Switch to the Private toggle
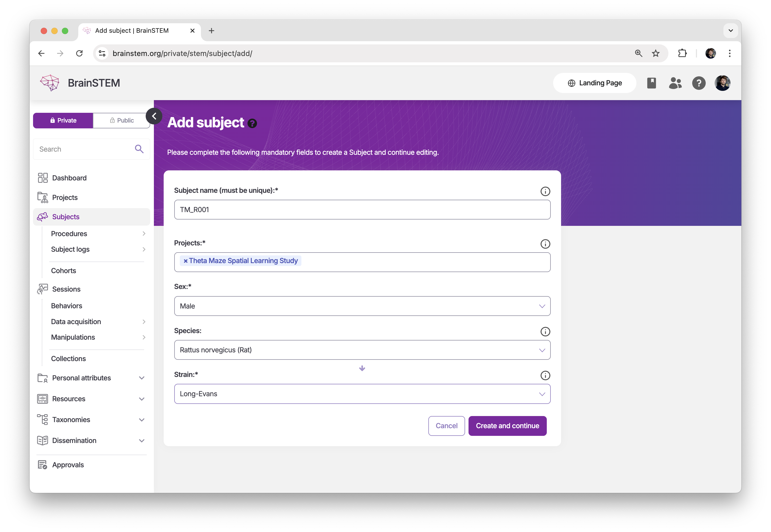 pos(63,120)
